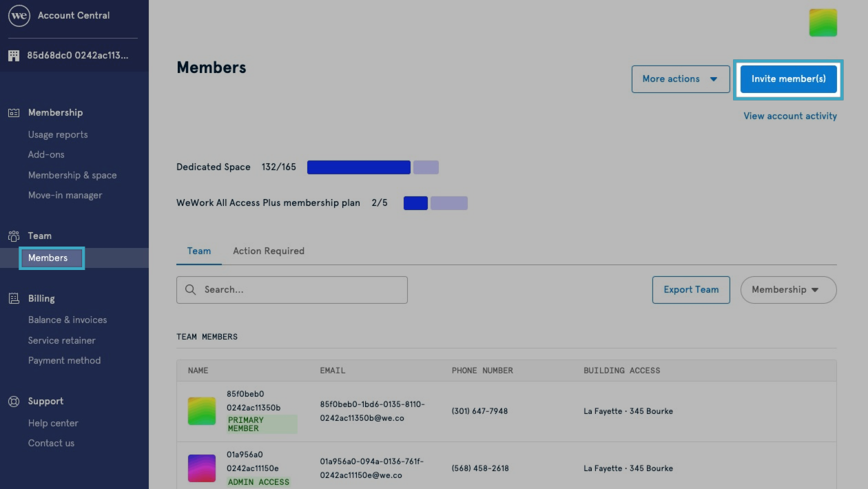Click the WeWork logo icon
Image resolution: width=868 pixels, height=489 pixels.
pos(19,15)
